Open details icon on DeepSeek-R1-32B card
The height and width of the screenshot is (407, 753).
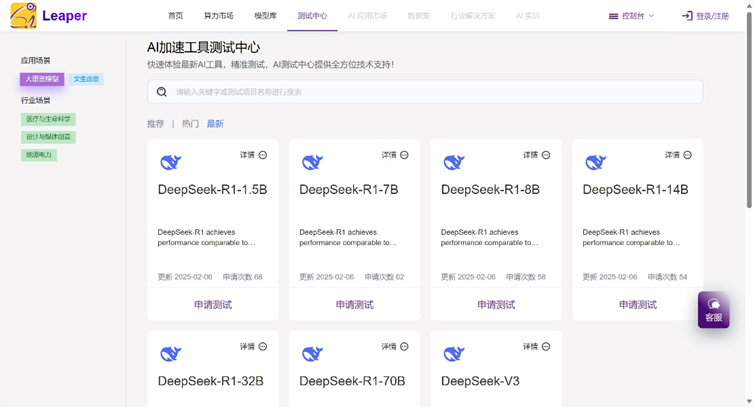click(x=263, y=347)
